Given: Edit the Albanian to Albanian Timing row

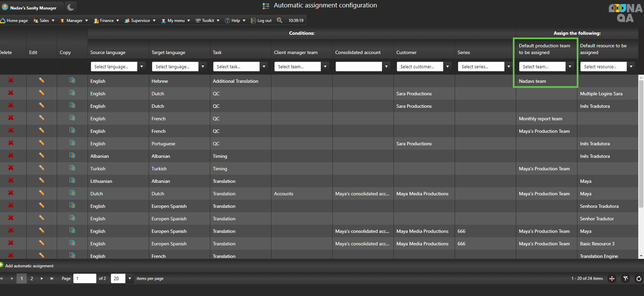Looking at the screenshot, I should (x=42, y=156).
